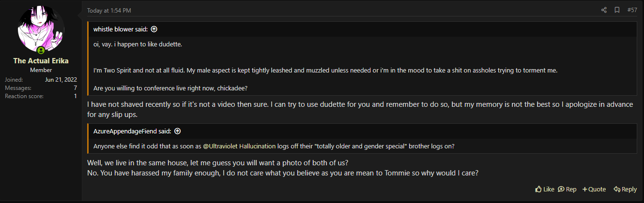Image resolution: width=644 pixels, height=203 pixels.
Task: Click the Reaction score value 1
Action: click(x=75, y=96)
